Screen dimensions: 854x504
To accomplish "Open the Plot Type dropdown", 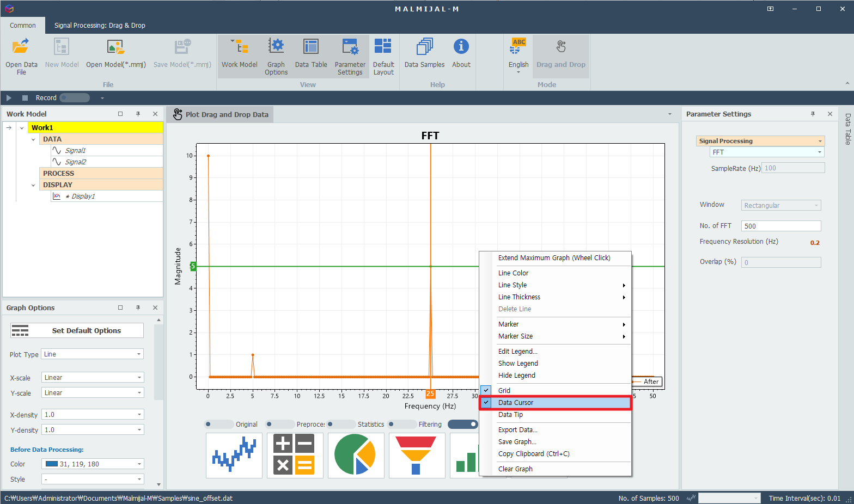I will [x=93, y=354].
